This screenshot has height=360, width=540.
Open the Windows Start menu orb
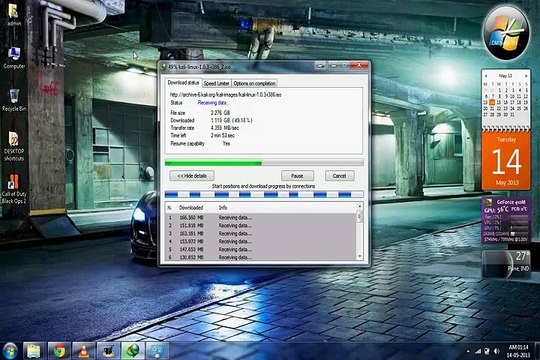[x=10, y=351]
